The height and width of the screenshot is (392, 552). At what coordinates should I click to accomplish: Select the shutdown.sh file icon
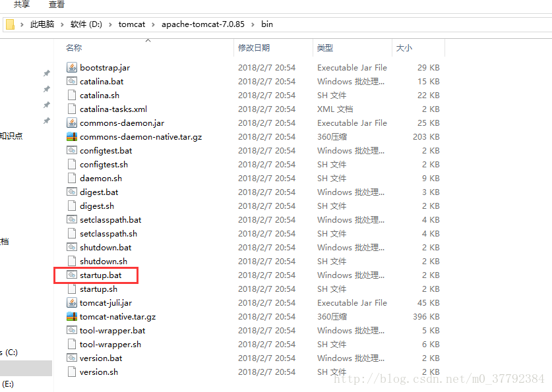[72, 261]
